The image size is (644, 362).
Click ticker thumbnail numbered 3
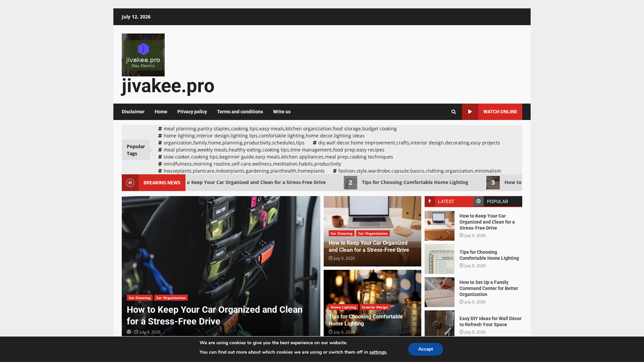coord(493,183)
